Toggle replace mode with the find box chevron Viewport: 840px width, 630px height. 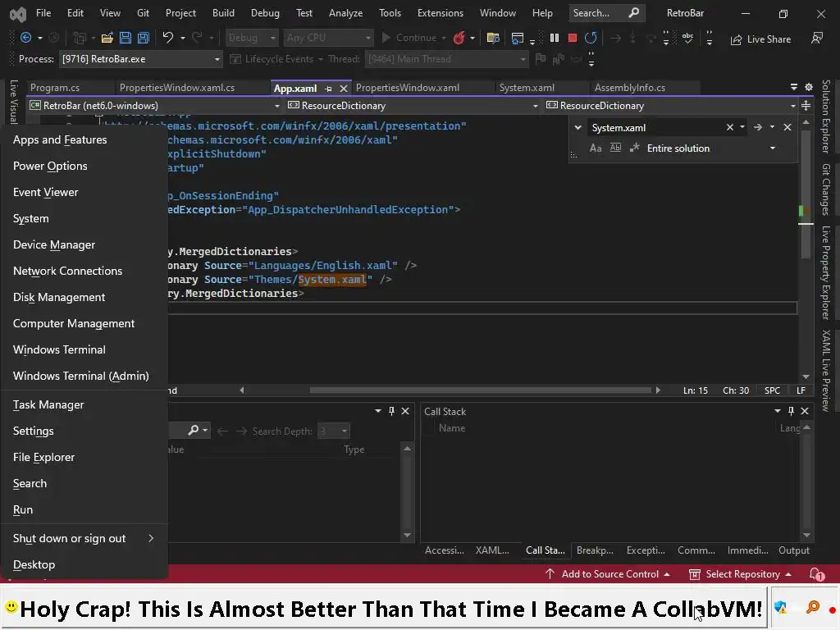[x=578, y=127]
